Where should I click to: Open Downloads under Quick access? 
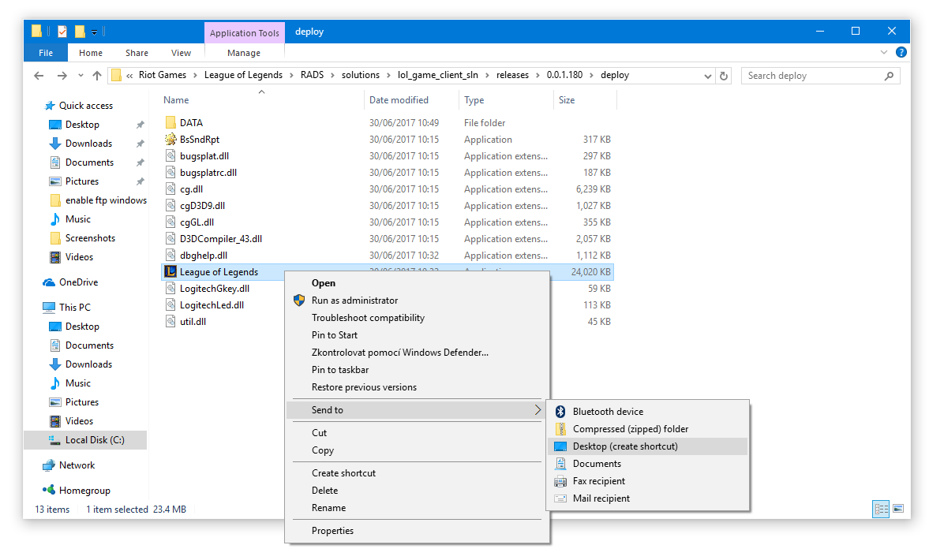pyautogui.click(x=88, y=144)
